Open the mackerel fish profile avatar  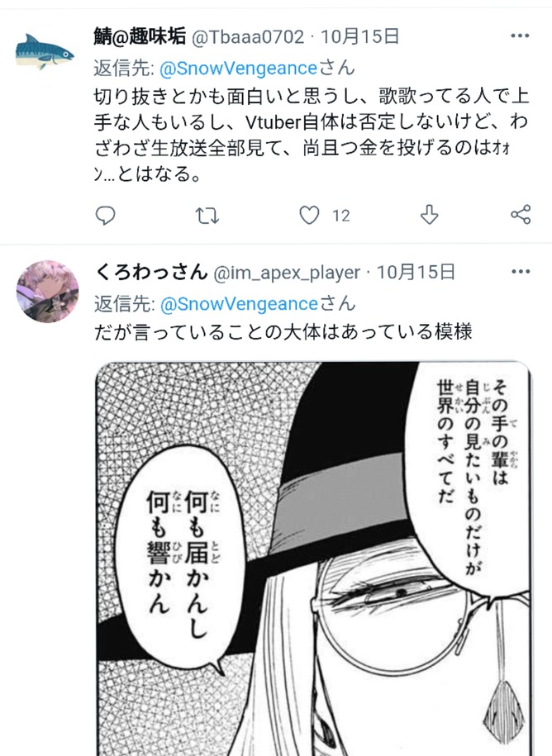tap(45, 51)
